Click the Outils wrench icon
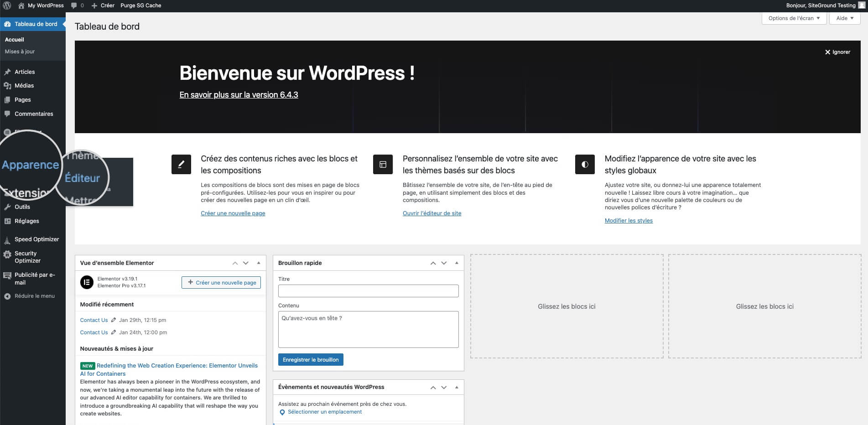Screen dimensions: 868x425 7,207
